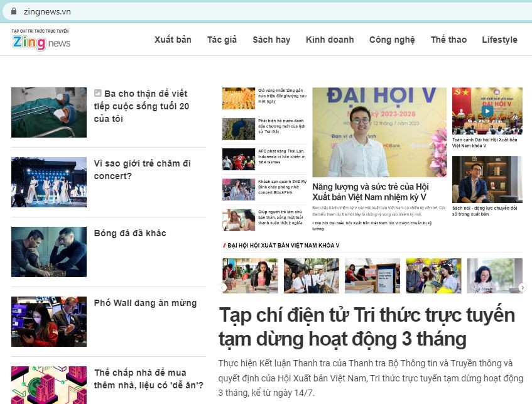The height and width of the screenshot is (404, 532).
Task: Open 'Sách nói - động lực chuyển đổi số' article
Action: coord(484,210)
